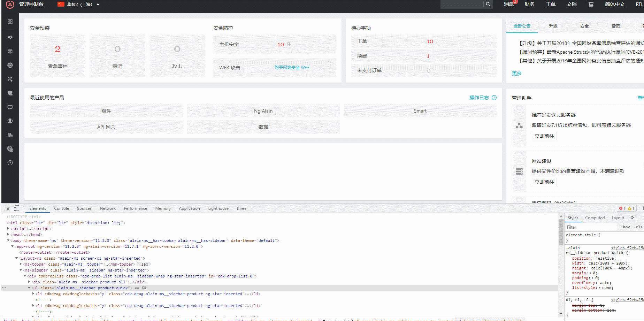Click the megaphone announcement icon in the sidebar
The image size is (644, 321).
(10, 37)
